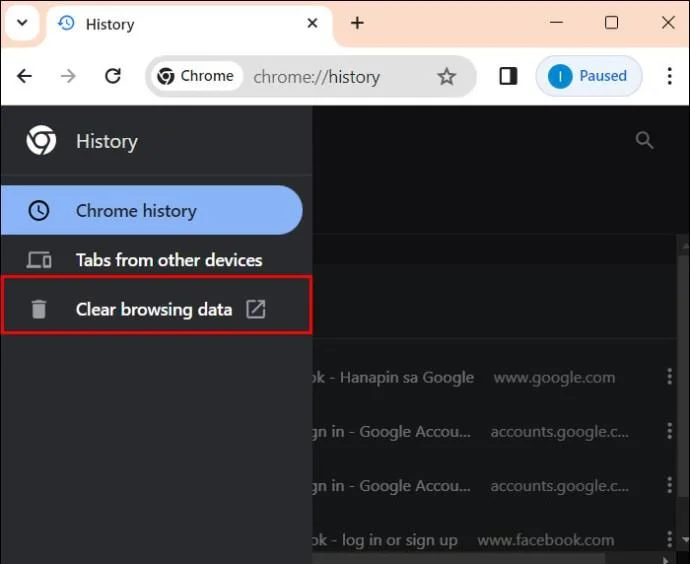Click the scrollbar down arrow

[x=684, y=539]
